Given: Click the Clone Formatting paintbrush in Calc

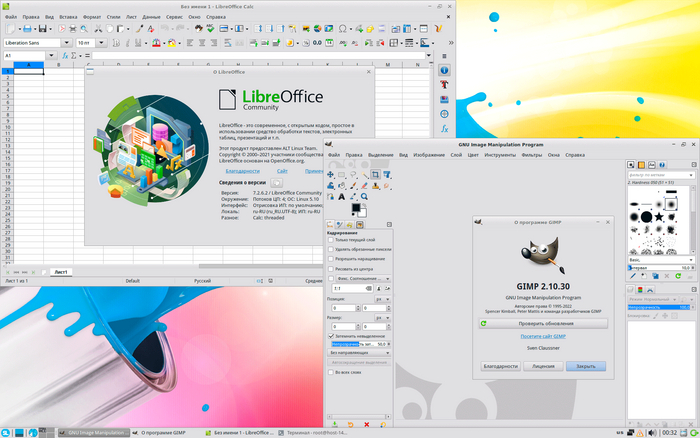Looking at the screenshot, I should [139, 29].
